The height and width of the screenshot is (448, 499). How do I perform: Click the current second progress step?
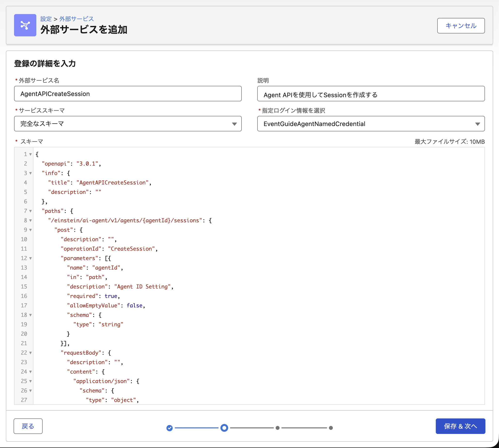tap(224, 428)
